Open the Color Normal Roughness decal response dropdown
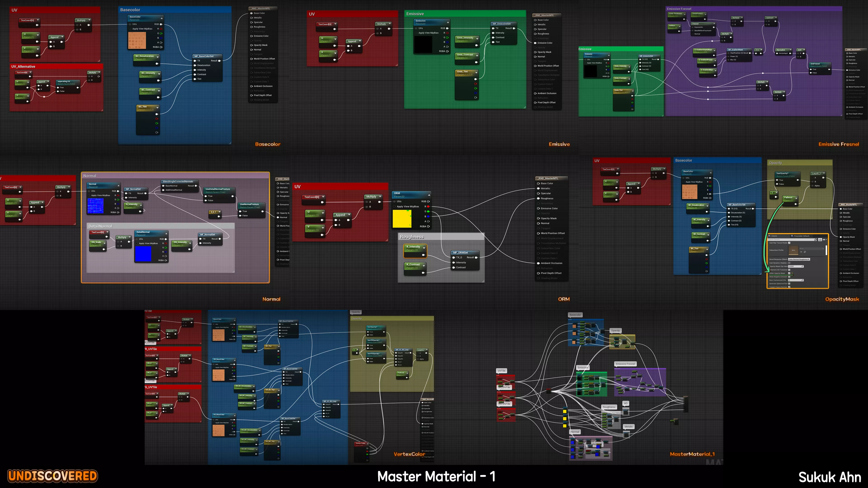The width and height of the screenshot is (868, 488). click(799, 259)
